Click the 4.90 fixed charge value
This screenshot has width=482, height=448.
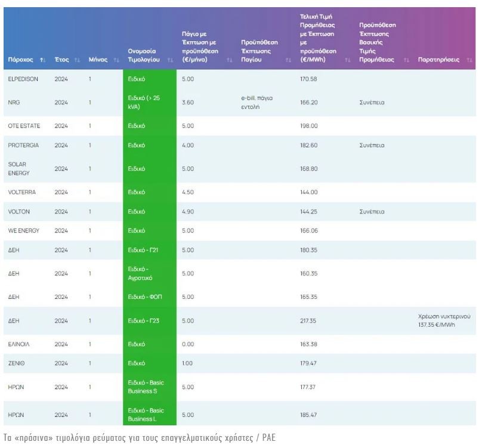pos(188,212)
